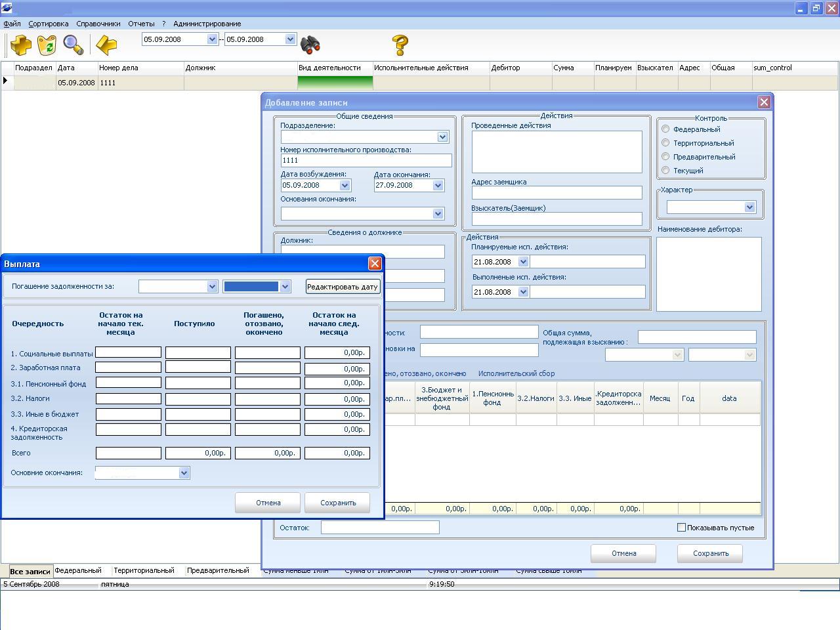Click the Номер исполнительного производства field
The image size is (840, 630).
(366, 161)
